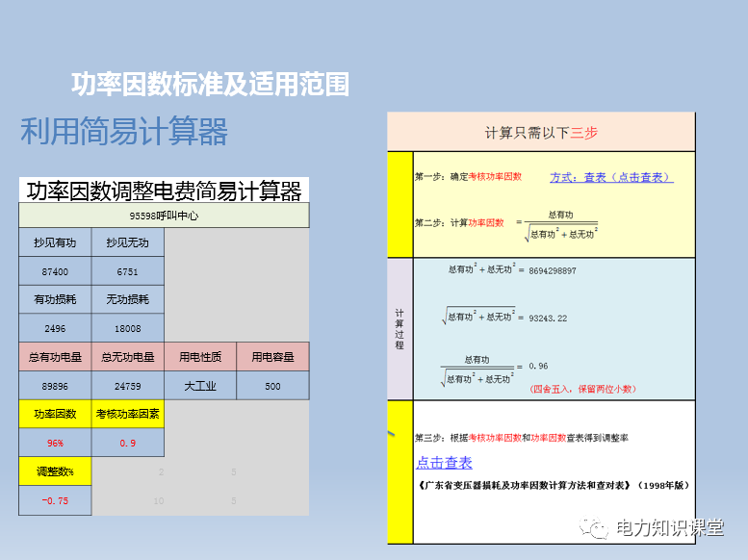This screenshot has width=748, height=560.
Task: Click the red note 四舍五入，保留两位小数
Action: coord(582,389)
